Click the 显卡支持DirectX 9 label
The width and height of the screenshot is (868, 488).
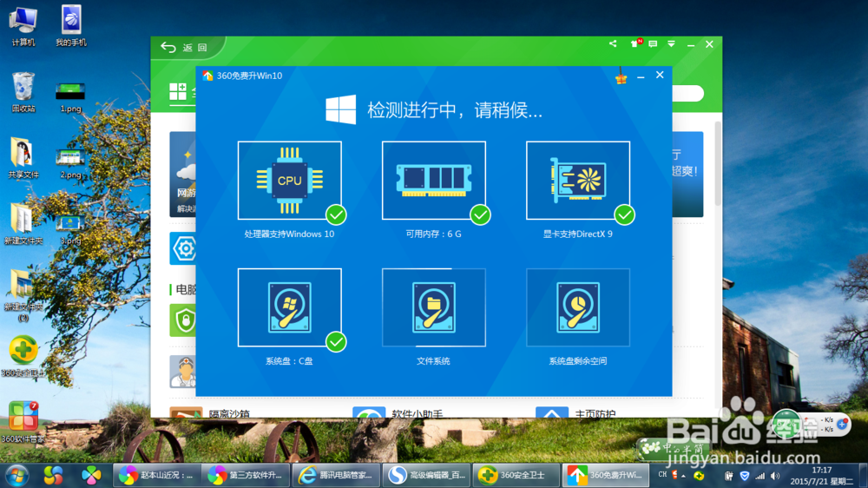[x=578, y=234]
